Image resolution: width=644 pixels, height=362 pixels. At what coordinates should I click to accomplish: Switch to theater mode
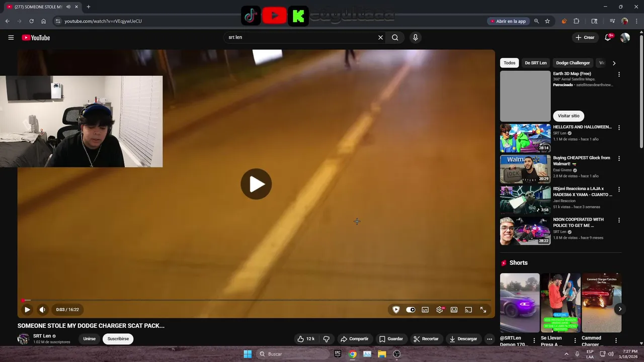454,310
